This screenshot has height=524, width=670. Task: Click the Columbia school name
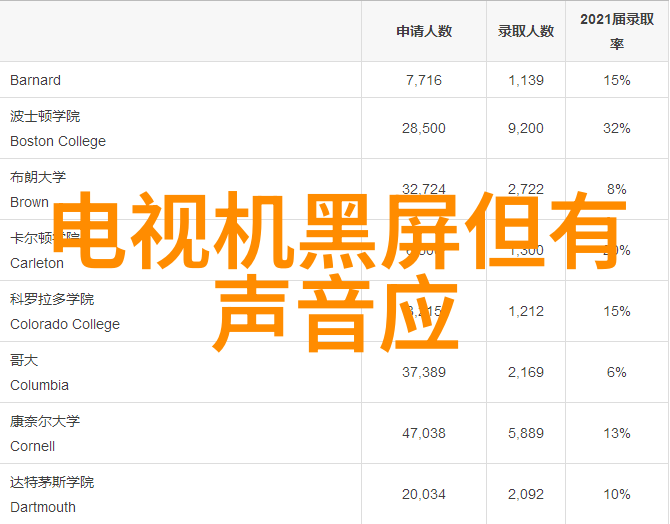coord(39,385)
